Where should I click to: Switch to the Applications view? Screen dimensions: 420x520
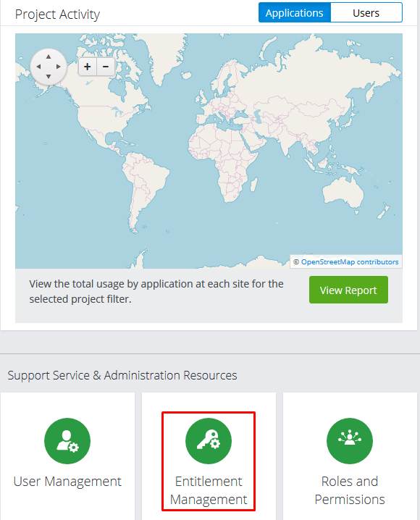[x=295, y=12]
